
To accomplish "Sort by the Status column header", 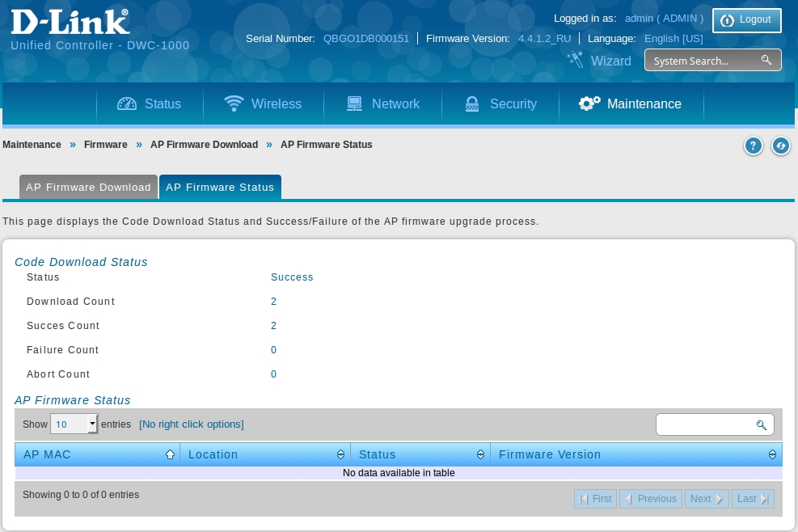I will [419, 454].
